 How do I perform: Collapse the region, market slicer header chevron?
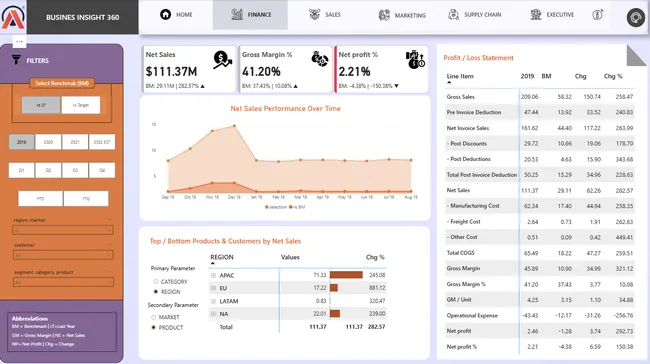109,220
